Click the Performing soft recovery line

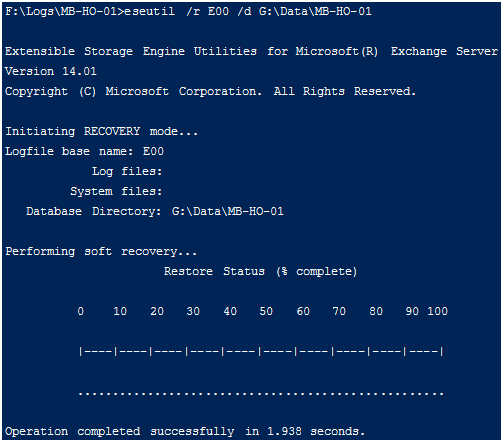101,251
